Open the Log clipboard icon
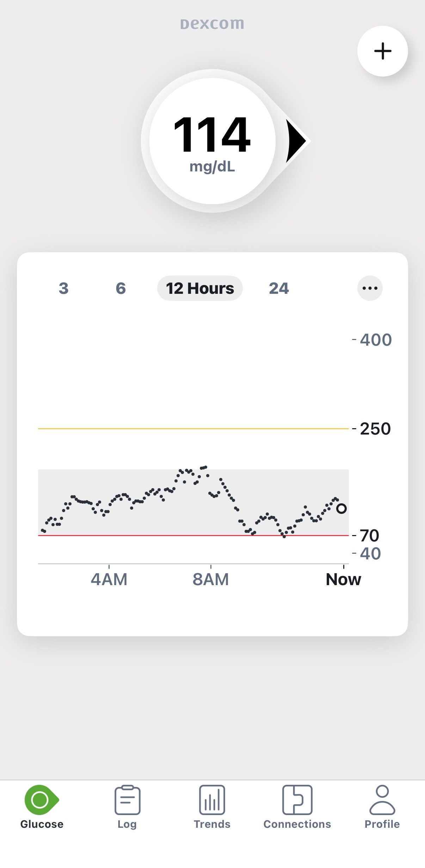The width and height of the screenshot is (425, 868). tap(127, 800)
